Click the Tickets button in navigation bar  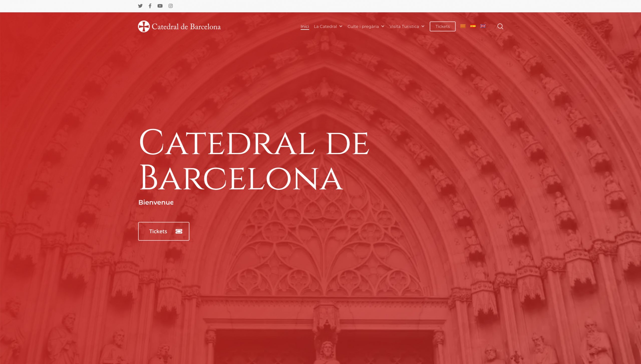443,27
